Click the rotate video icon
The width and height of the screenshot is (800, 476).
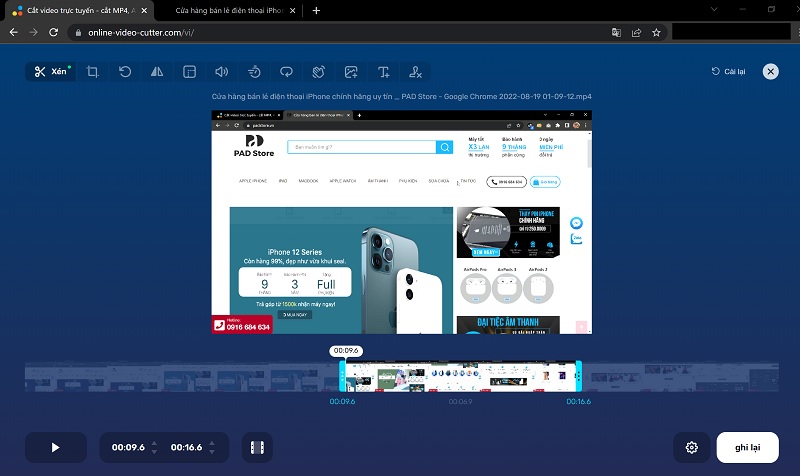pyautogui.click(x=125, y=72)
